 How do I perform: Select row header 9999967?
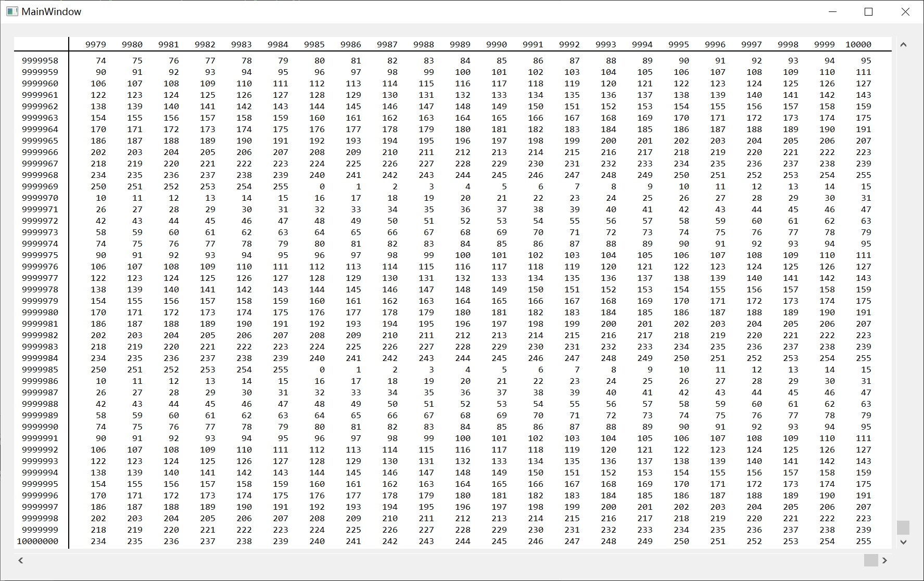click(40, 164)
